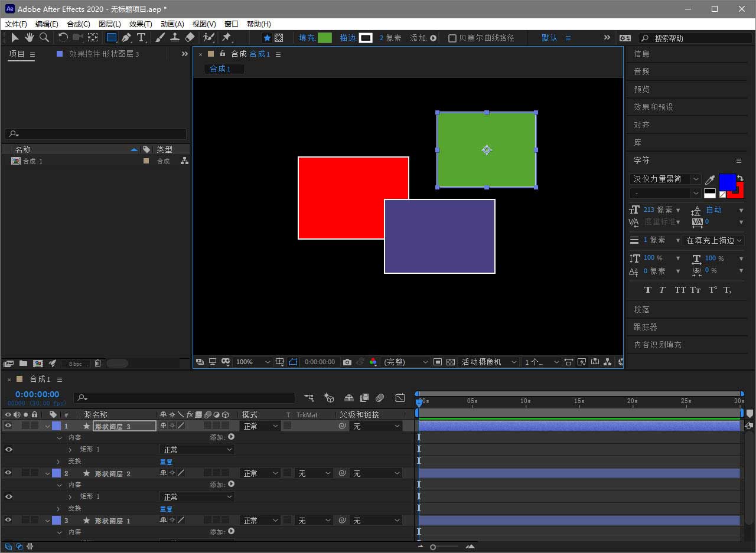Viewport: 756px width, 553px height.
Task: Enable the 贝塞尔曲线路径 checkbox
Action: [x=452, y=38]
